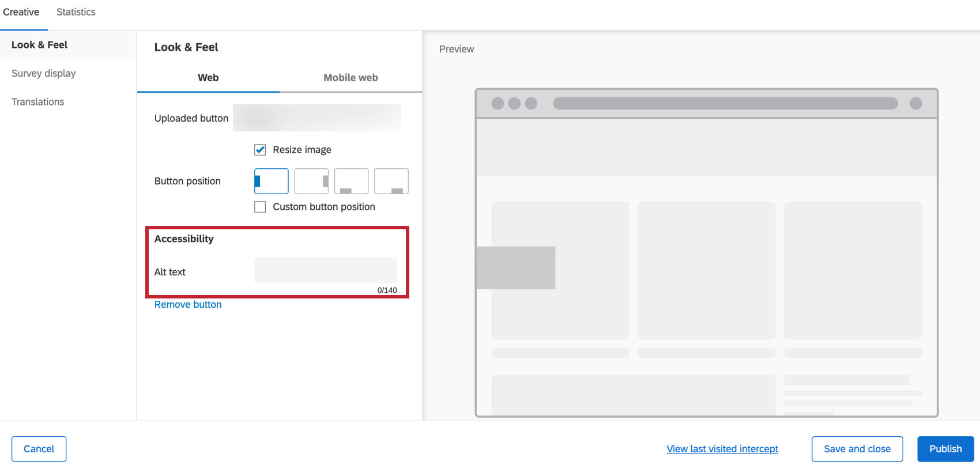Click the Alt text input field

point(326,270)
